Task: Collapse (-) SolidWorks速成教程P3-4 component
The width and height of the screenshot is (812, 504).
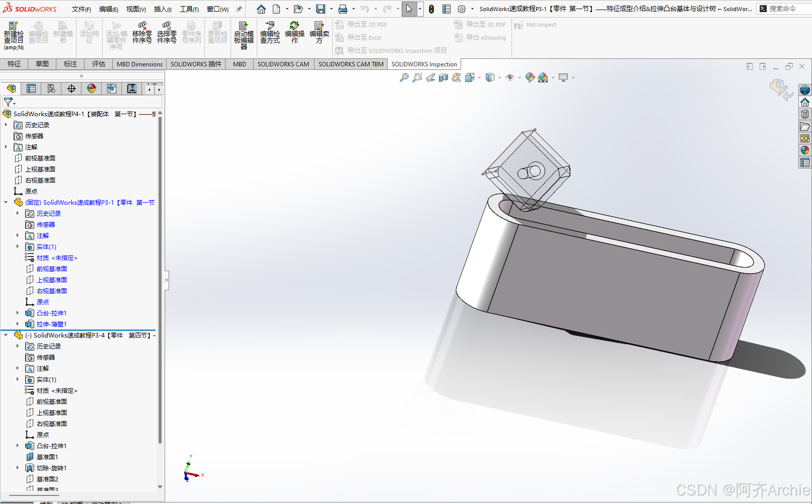Action: coord(6,335)
